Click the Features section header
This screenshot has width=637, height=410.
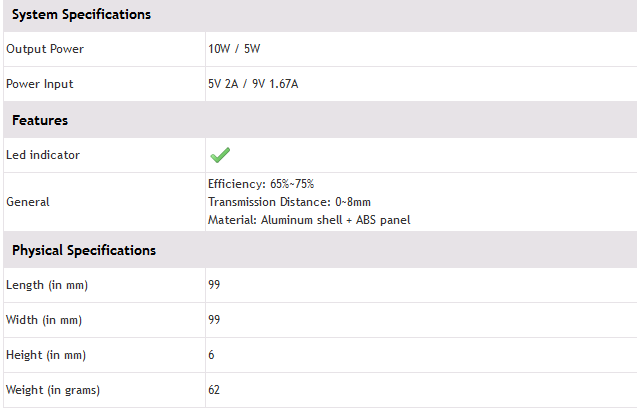(40, 120)
